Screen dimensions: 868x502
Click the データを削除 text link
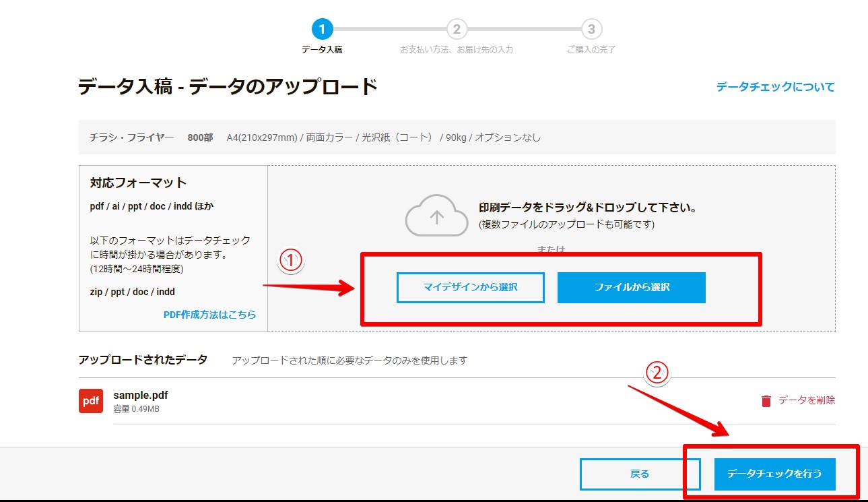coord(806,400)
